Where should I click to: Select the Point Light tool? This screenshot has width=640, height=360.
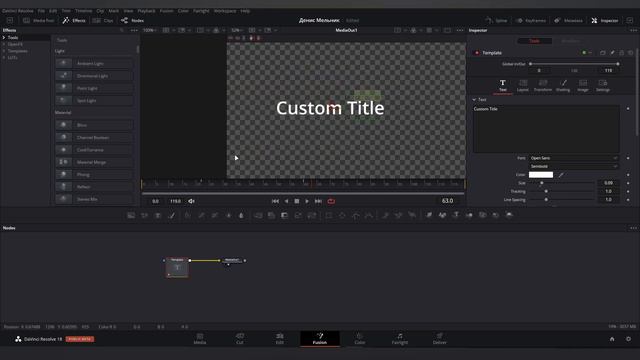click(x=94, y=88)
